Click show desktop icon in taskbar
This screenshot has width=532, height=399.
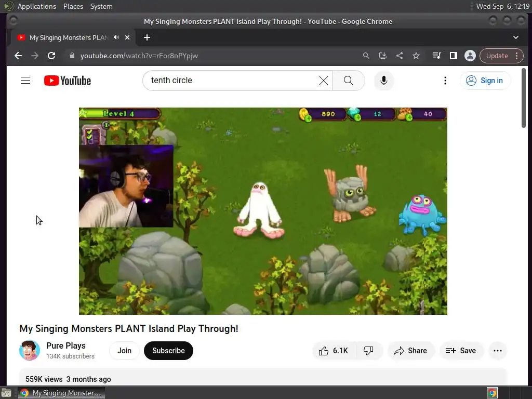(6, 393)
